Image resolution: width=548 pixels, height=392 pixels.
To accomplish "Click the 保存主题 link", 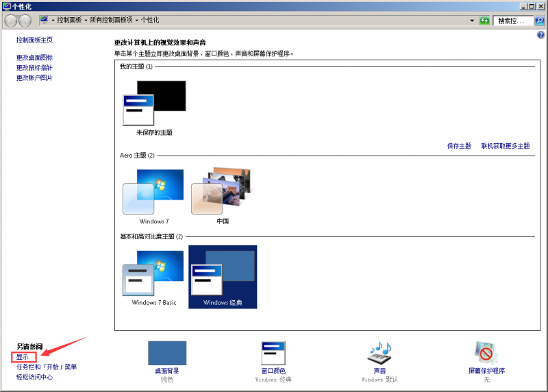I will 459,146.
